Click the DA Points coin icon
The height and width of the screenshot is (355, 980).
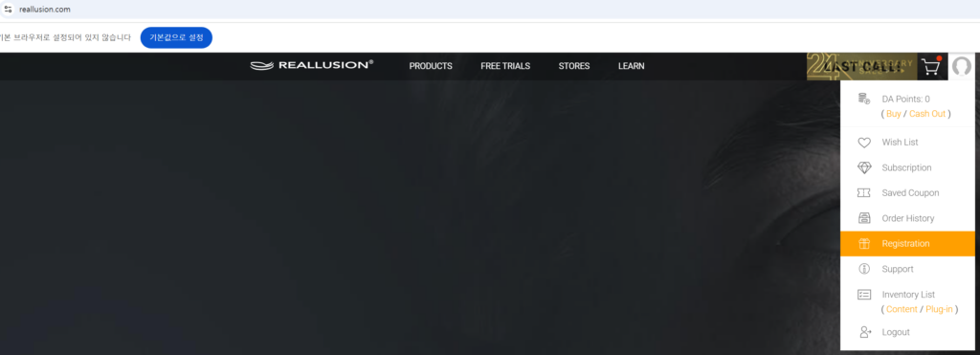[864, 99]
